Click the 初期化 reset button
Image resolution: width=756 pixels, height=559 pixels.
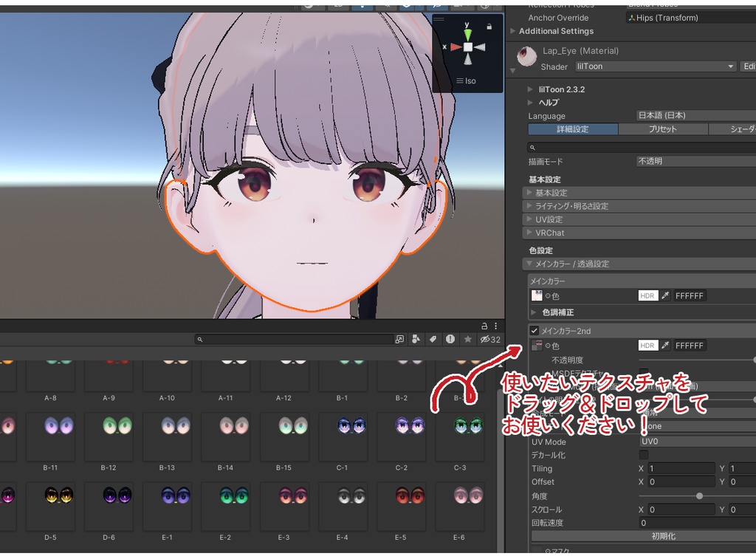coord(644,536)
